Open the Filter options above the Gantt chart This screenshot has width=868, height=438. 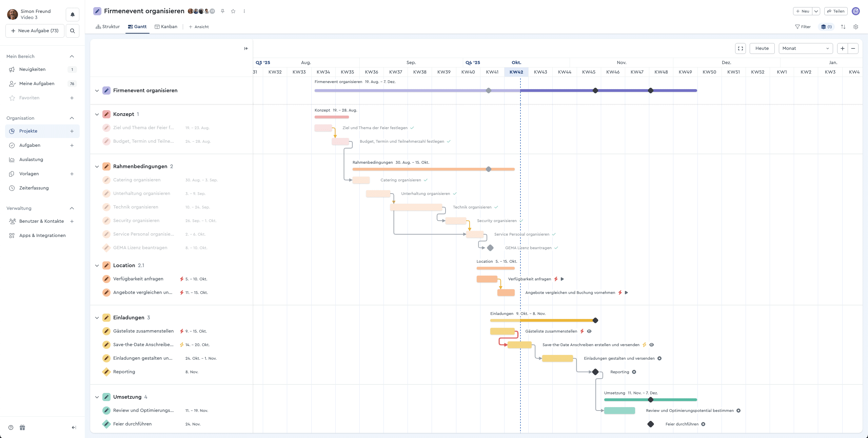[x=803, y=27]
